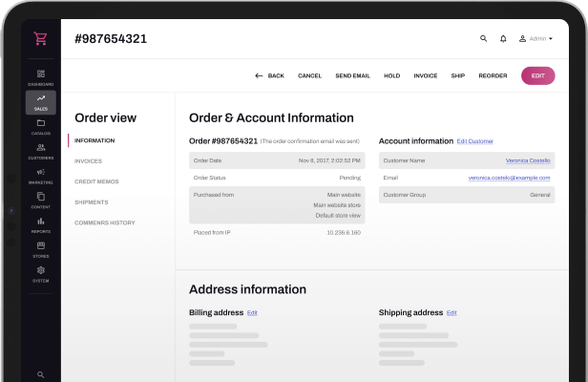Image resolution: width=588 pixels, height=382 pixels.
Task: Switch to the Invoices tab
Action: tap(88, 161)
